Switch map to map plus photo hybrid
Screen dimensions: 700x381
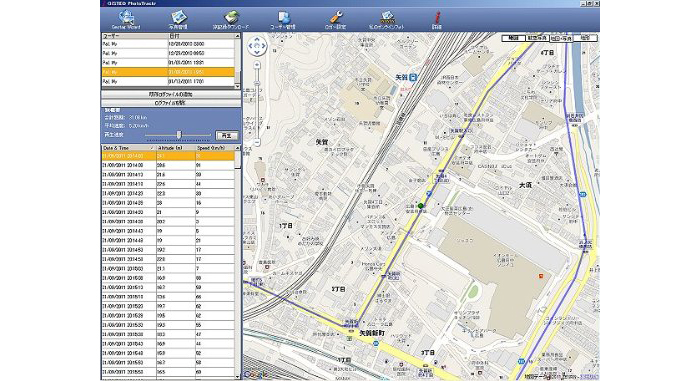(x=561, y=38)
